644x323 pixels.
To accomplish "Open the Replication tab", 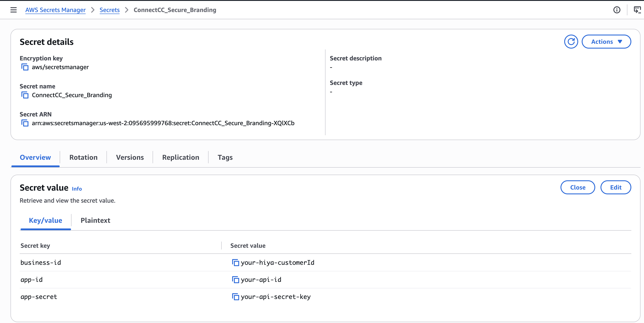I will tap(181, 157).
